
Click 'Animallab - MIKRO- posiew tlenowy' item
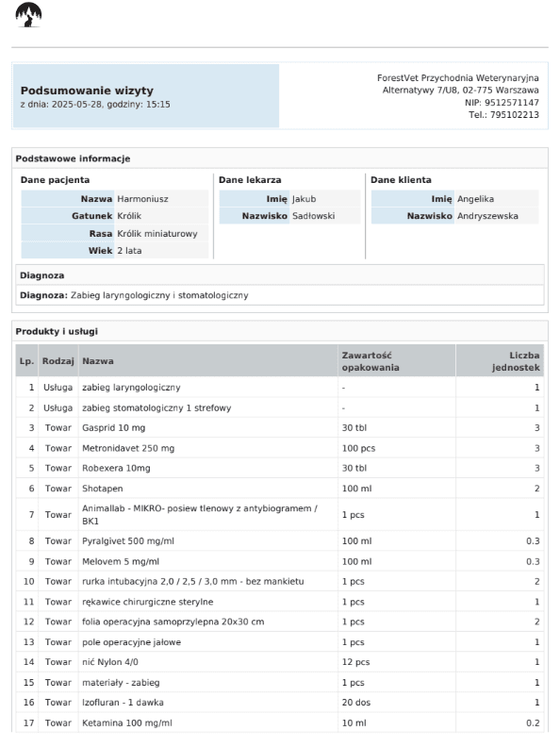pos(200,515)
